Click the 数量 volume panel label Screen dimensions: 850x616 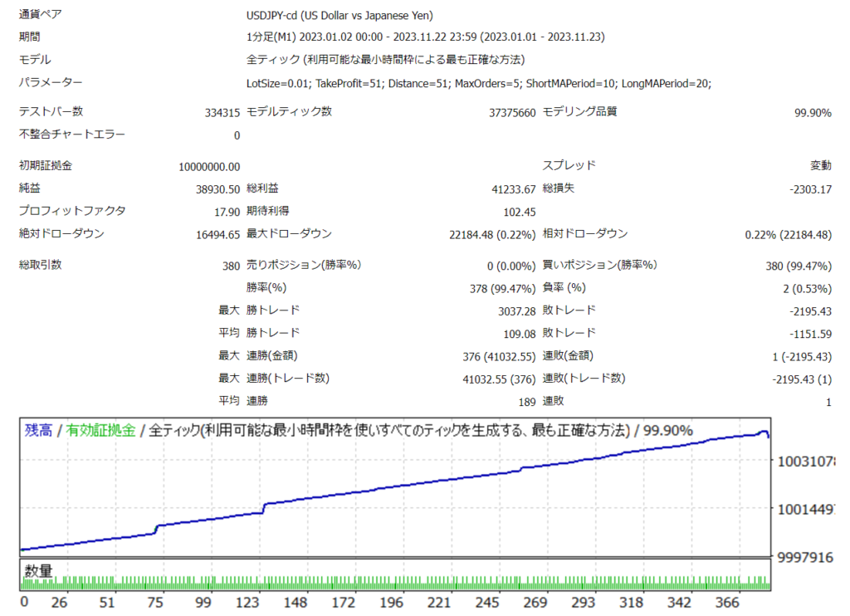click(38, 570)
